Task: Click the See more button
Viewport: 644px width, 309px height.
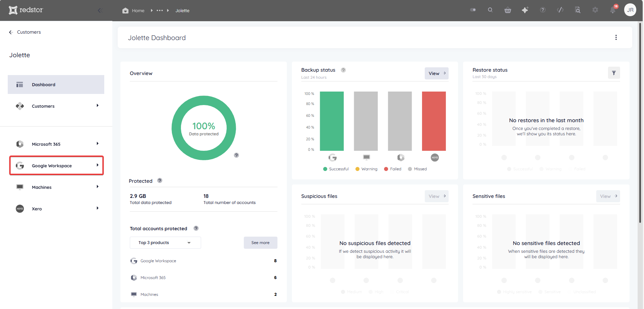Action: tap(260, 243)
